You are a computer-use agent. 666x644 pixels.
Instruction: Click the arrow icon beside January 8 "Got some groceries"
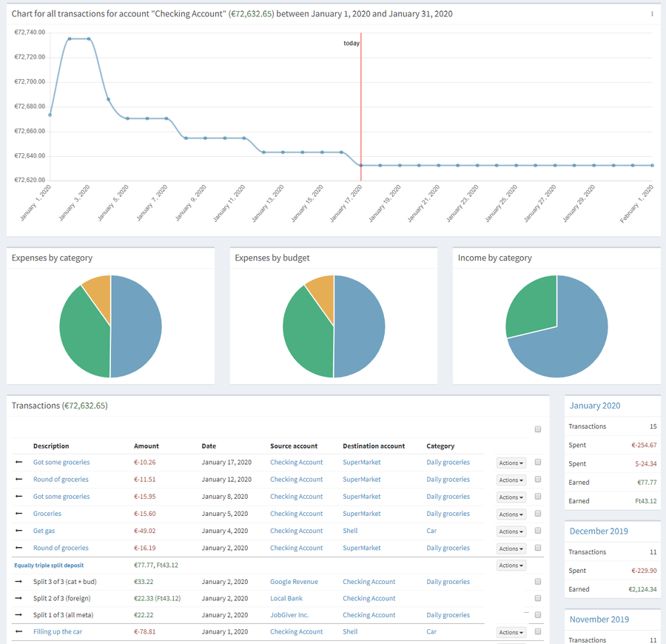click(x=18, y=497)
